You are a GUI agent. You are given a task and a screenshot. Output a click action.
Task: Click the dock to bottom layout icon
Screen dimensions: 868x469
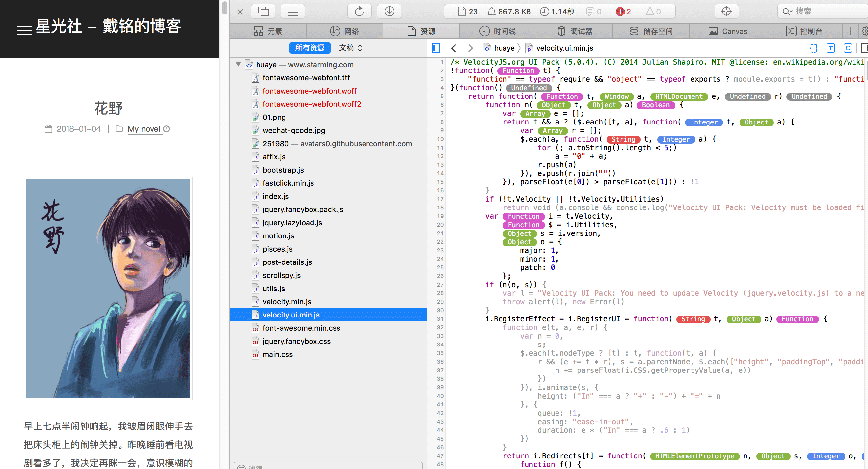tap(293, 12)
